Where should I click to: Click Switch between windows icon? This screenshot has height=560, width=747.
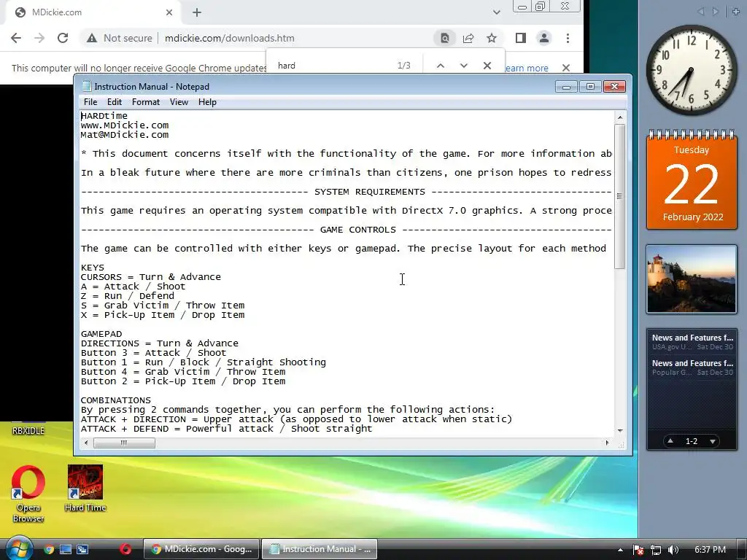tap(82, 549)
